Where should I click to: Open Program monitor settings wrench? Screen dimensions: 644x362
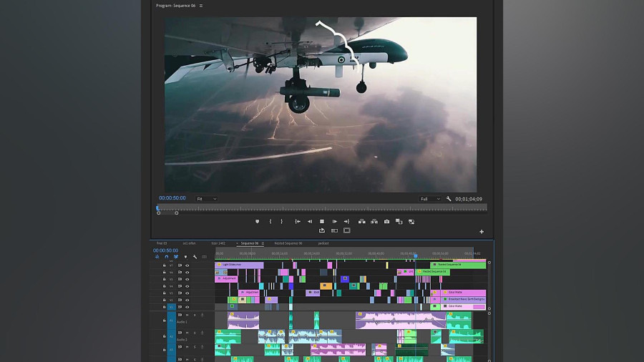[449, 199]
